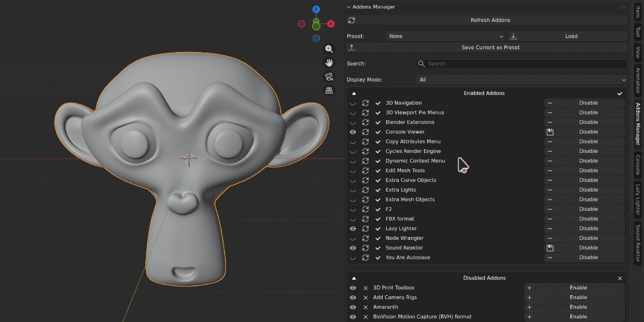The image size is (644, 322).
Task: Toggle visibility eye for Add Camera Rigs
Action: (x=353, y=297)
